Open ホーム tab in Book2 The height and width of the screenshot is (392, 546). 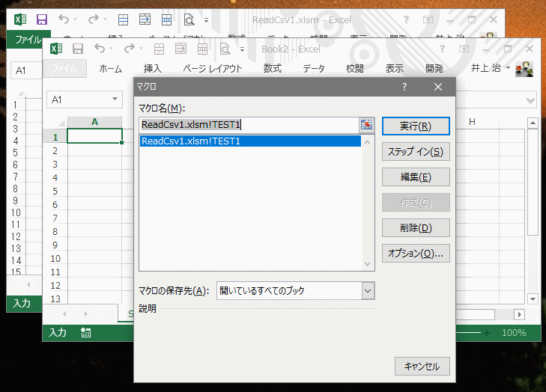[110, 69]
